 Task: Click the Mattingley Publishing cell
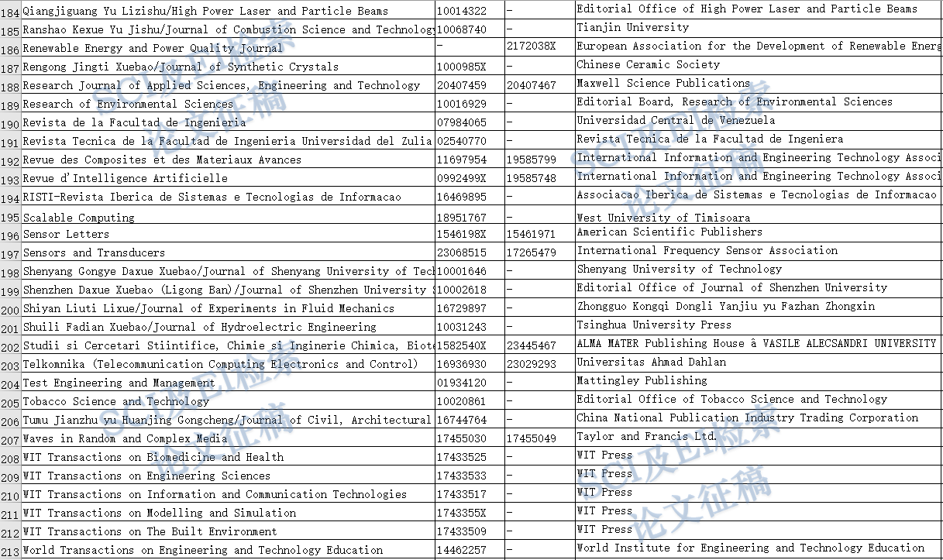642,381
